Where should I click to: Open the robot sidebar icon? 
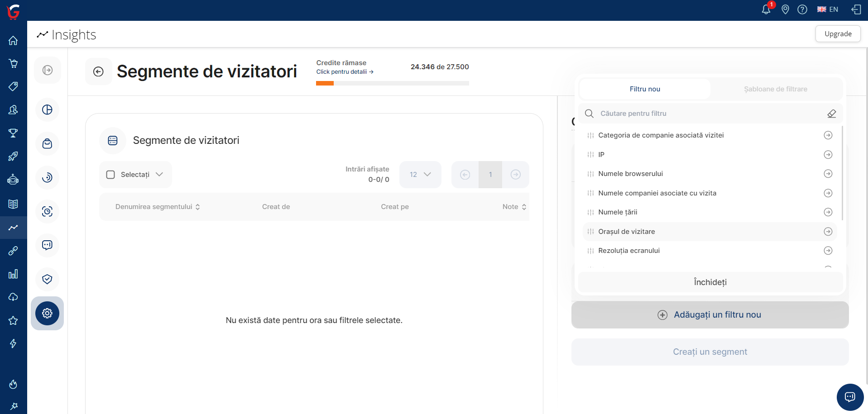point(13,180)
